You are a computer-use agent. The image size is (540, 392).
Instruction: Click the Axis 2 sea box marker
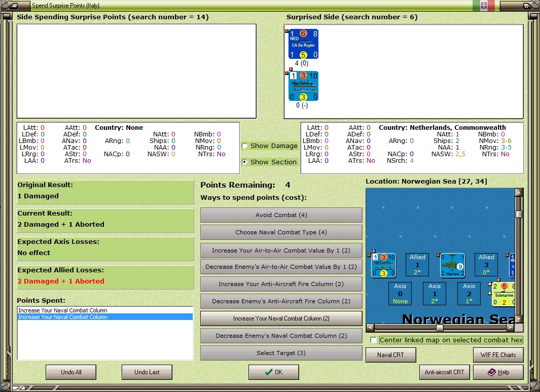point(469,294)
